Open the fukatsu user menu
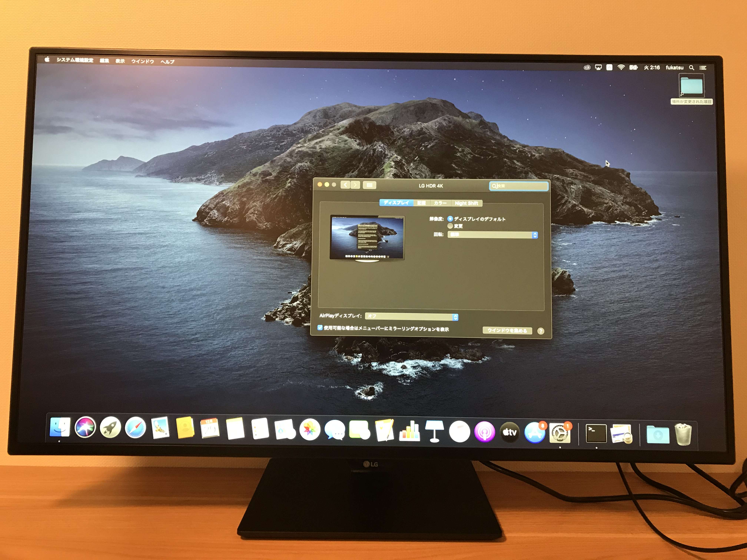 (x=674, y=68)
